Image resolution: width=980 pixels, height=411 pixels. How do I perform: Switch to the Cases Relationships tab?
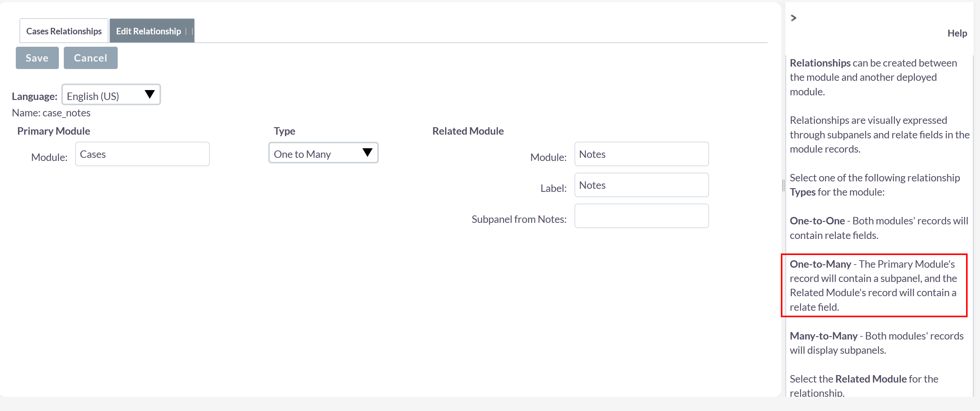64,31
